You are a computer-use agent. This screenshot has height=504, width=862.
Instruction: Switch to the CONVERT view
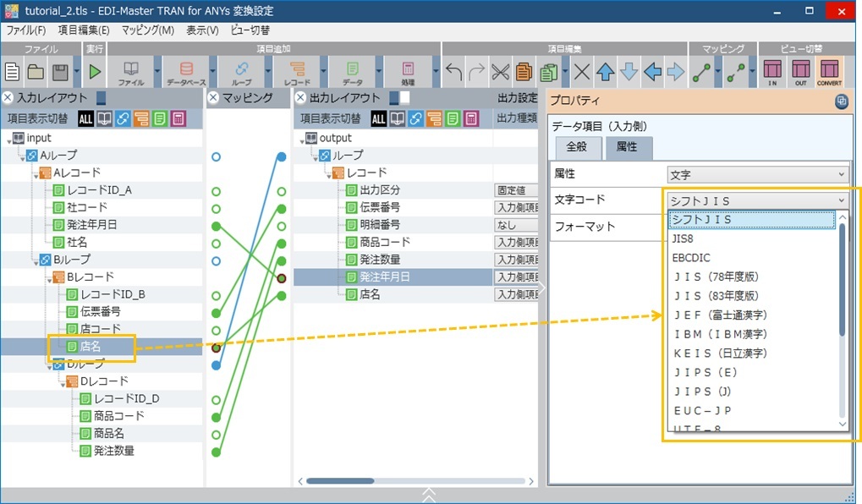[x=829, y=72]
